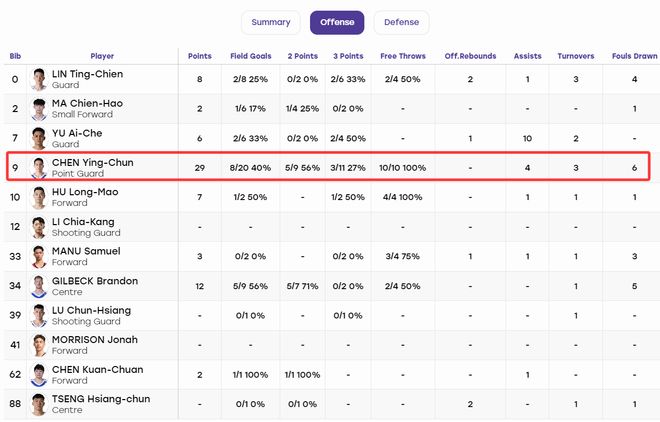Click YU Ai-Che's avatar thumbnail
Viewport: 660px width, 422px height.
(39, 138)
